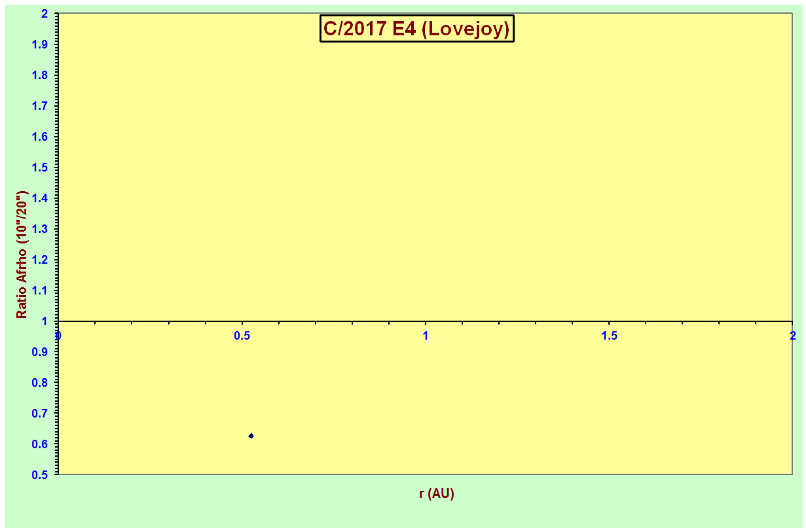Image resolution: width=806 pixels, height=532 pixels.
Task: Click the y-axis label 0.6
Action: coord(40,444)
